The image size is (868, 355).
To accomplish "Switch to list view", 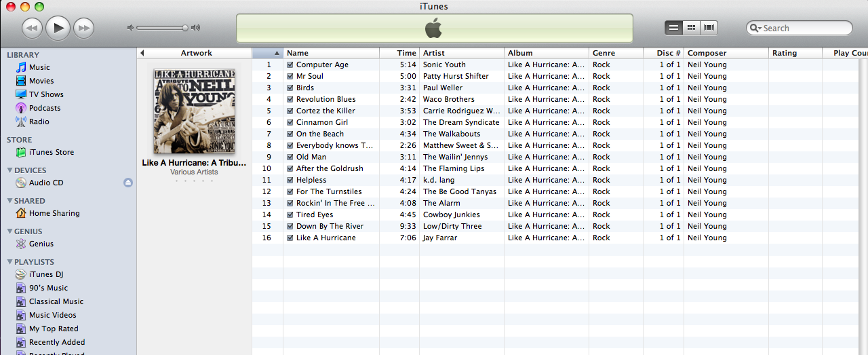I will point(673,28).
